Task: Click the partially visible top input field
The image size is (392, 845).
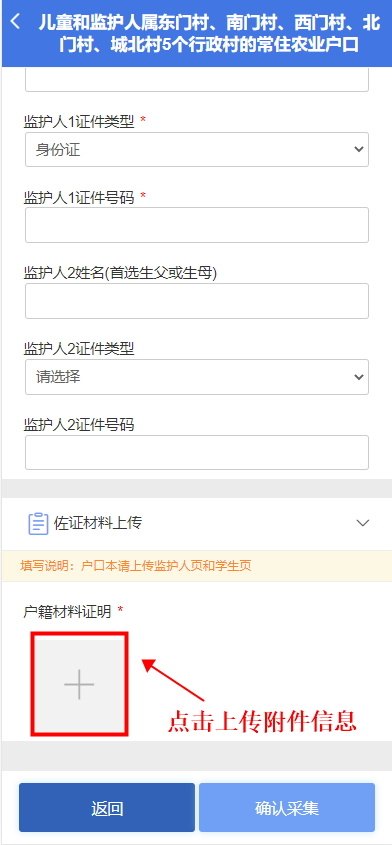Action: coord(197,80)
